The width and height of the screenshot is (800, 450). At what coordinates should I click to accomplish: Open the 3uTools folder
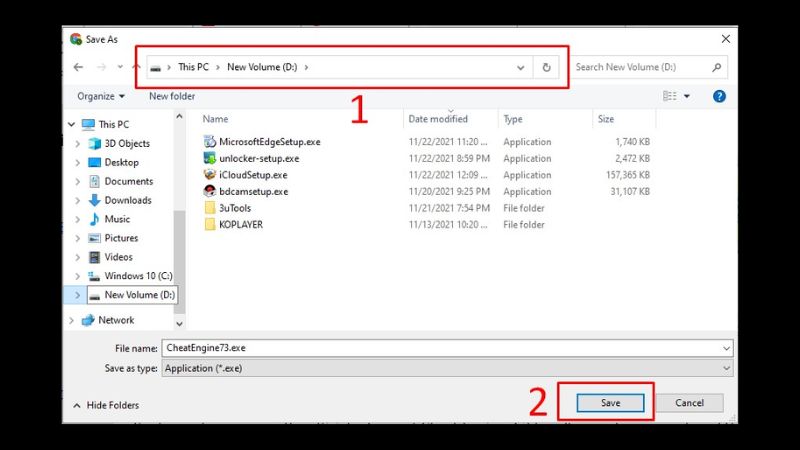[x=235, y=208]
